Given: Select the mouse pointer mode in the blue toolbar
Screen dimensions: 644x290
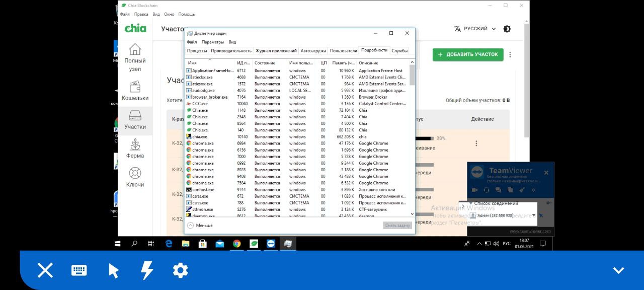Looking at the screenshot, I should pos(113,270).
